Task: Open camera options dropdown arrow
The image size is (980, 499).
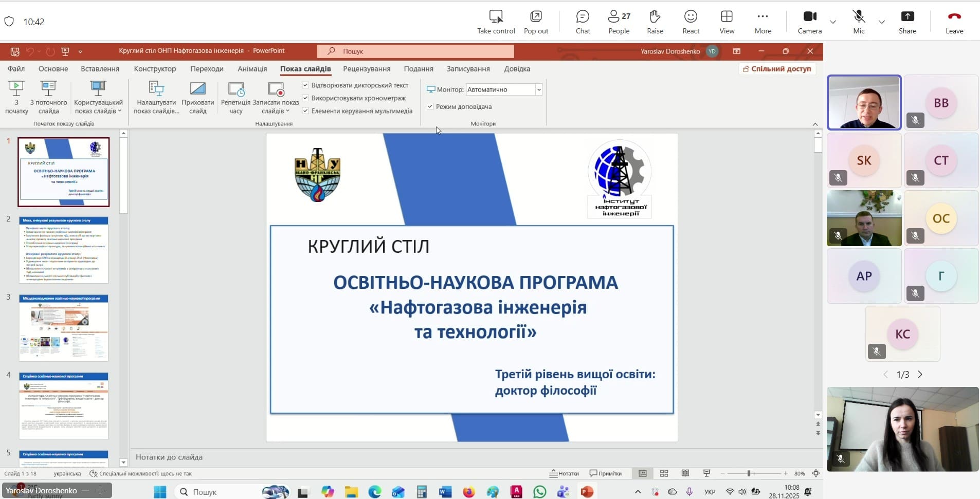Action: tap(833, 22)
